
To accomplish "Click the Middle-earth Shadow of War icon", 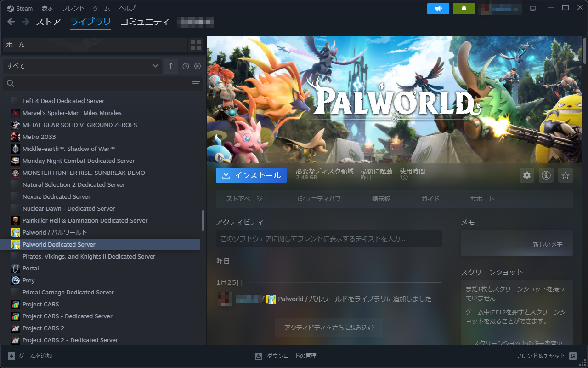I will (x=16, y=149).
